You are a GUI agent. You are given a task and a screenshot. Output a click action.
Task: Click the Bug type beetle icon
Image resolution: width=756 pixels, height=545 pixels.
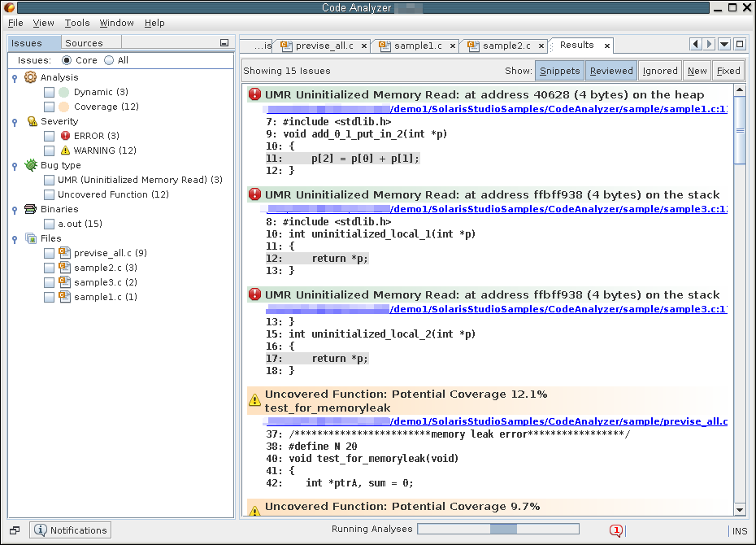click(30, 165)
